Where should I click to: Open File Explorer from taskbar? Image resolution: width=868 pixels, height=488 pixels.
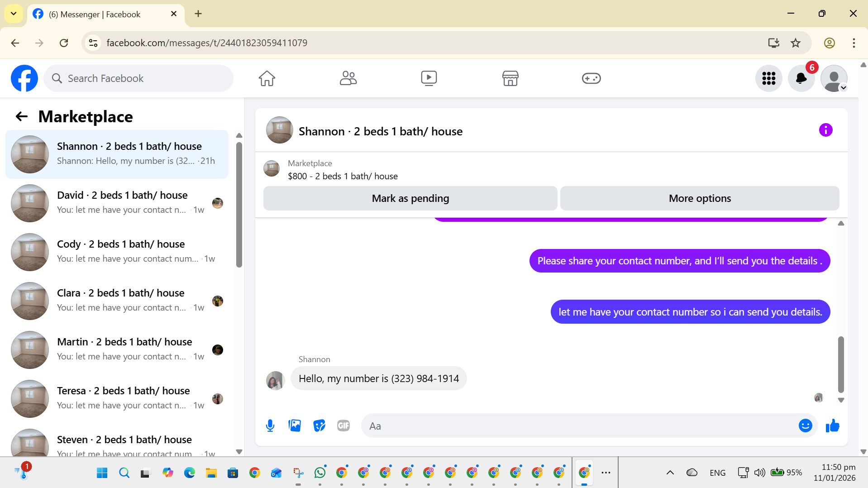click(211, 473)
